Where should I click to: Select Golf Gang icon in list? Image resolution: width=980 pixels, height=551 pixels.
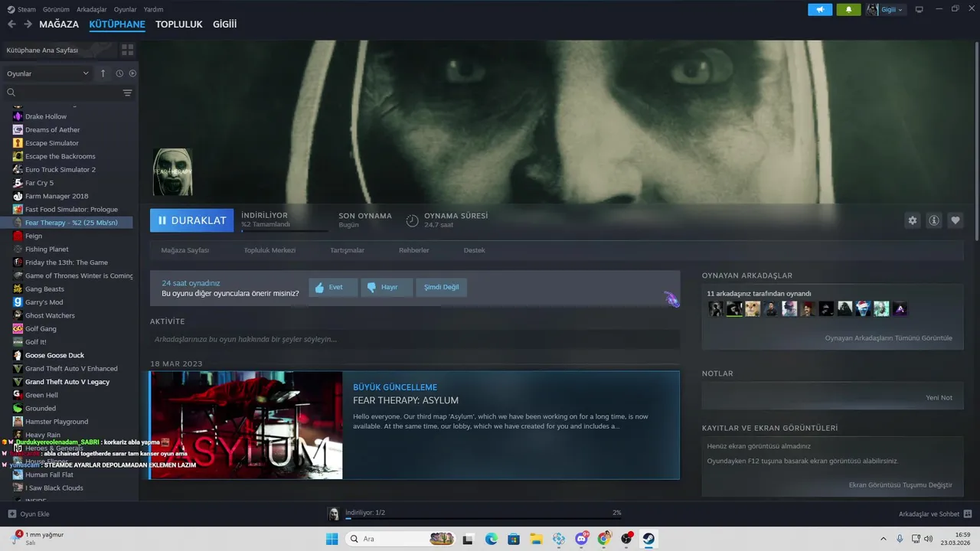tap(18, 328)
